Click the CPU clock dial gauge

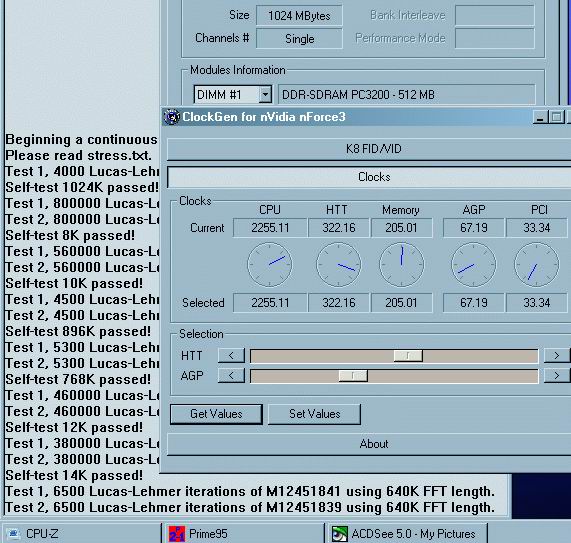270,265
